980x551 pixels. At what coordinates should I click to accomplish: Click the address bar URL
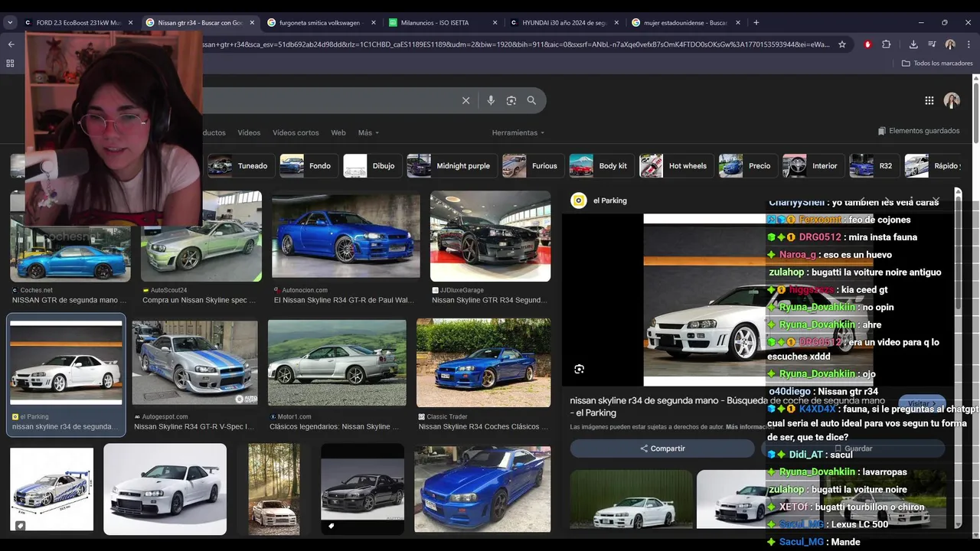coord(515,44)
